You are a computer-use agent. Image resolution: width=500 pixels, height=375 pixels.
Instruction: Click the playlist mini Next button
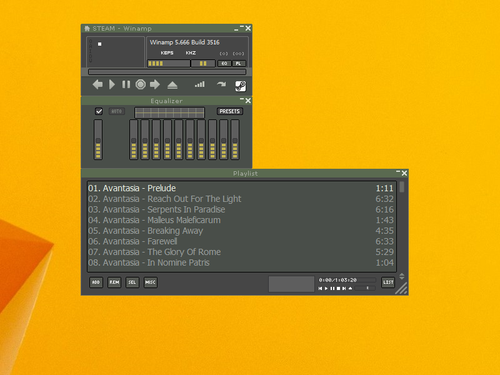[x=344, y=288]
